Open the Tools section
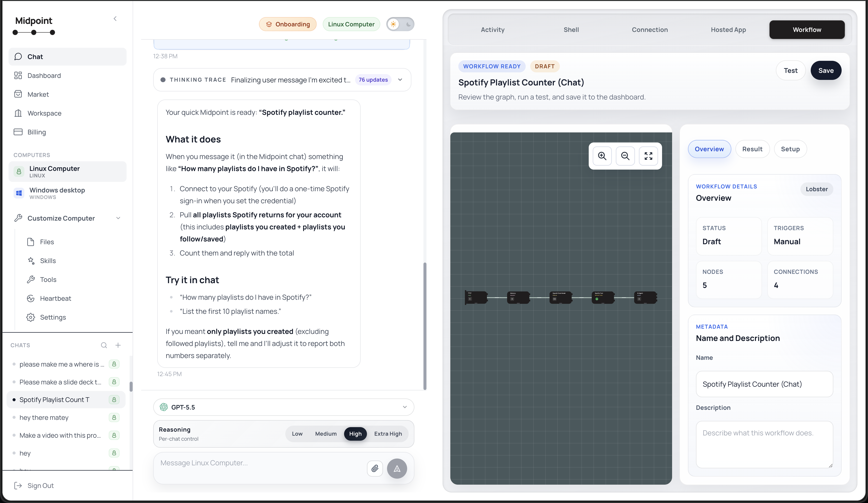Viewport: 868px width, 503px height. point(74,279)
